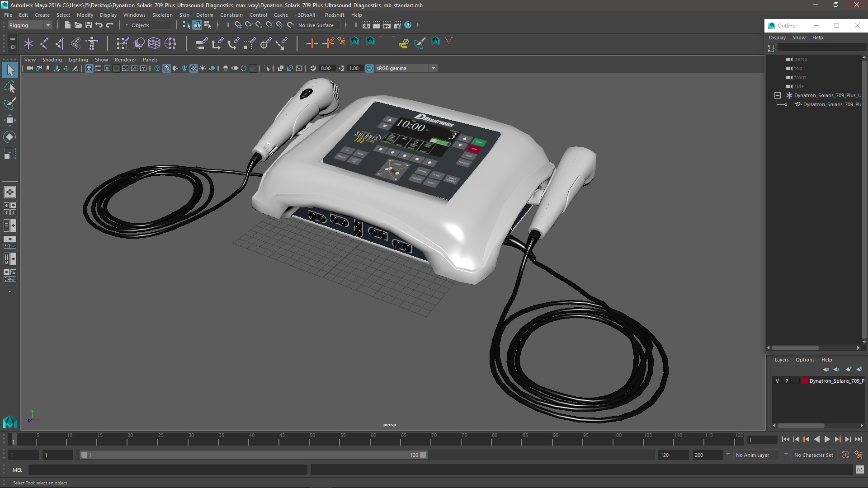The image size is (868, 488).
Task: Select the persp camera in Outliner
Action: tap(800, 59)
